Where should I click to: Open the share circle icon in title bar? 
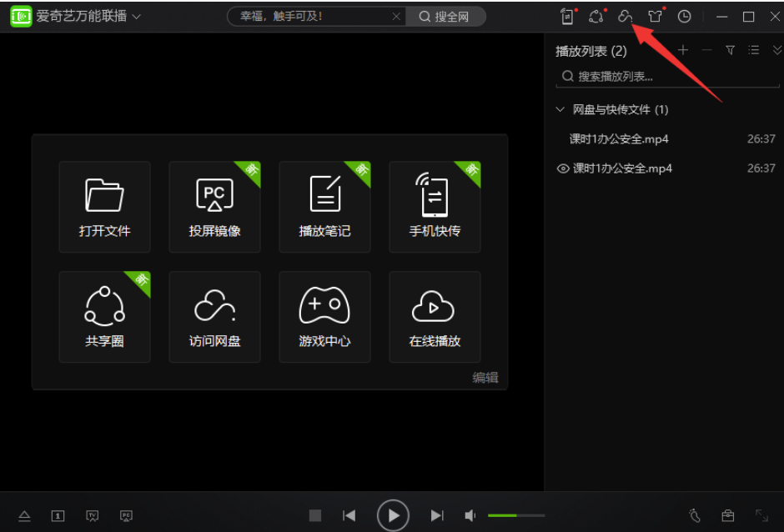coord(596,16)
